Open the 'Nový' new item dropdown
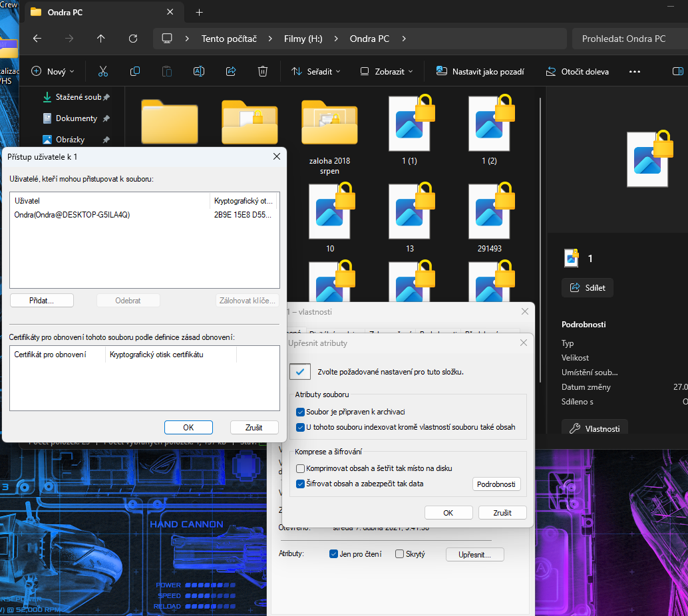Viewport: 688px width, 616px height. click(x=53, y=71)
